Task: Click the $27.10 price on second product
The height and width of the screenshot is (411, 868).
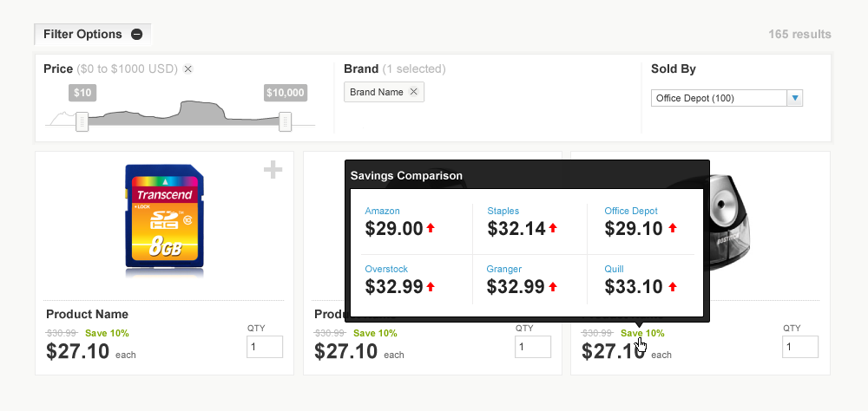Action: [x=346, y=352]
